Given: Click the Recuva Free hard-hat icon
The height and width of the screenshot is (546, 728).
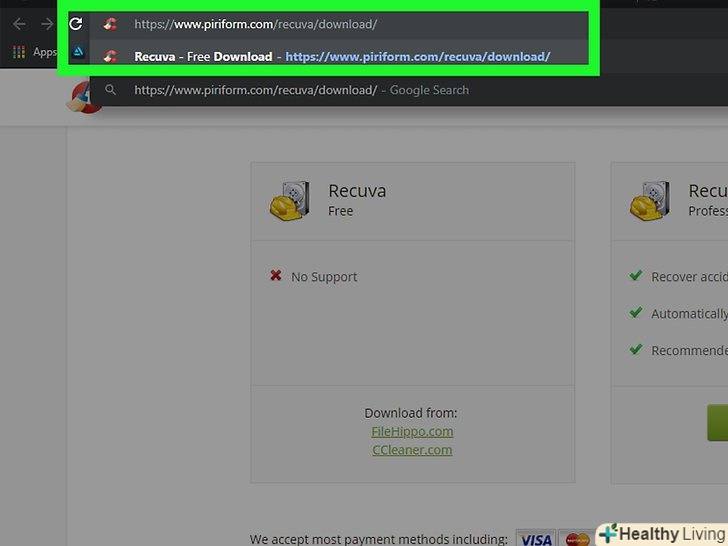Looking at the screenshot, I should coord(290,201).
